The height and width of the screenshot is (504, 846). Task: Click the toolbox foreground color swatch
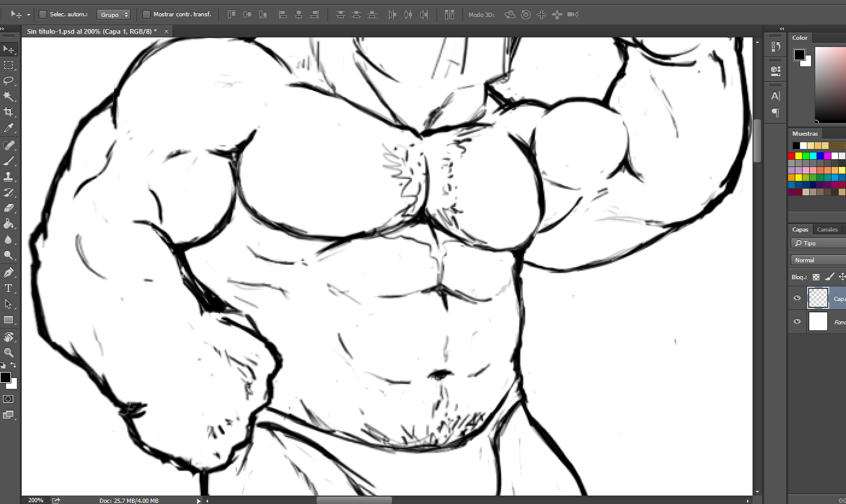click(x=5, y=377)
